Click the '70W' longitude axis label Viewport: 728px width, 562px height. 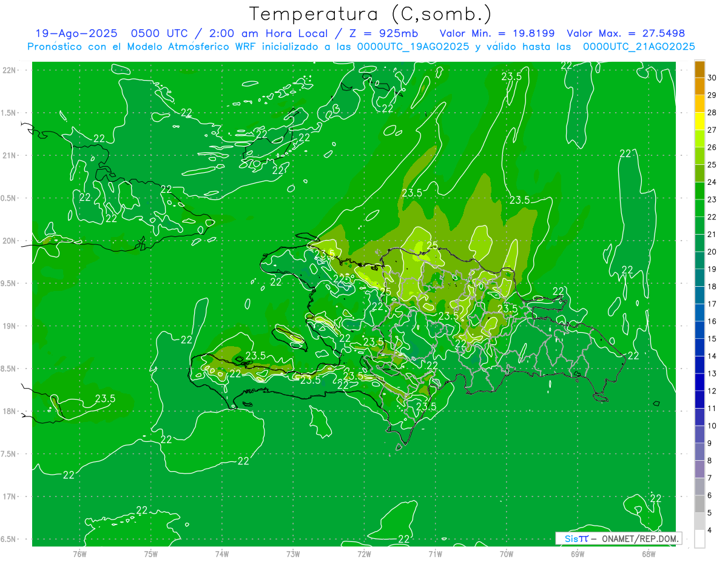pyautogui.click(x=507, y=554)
